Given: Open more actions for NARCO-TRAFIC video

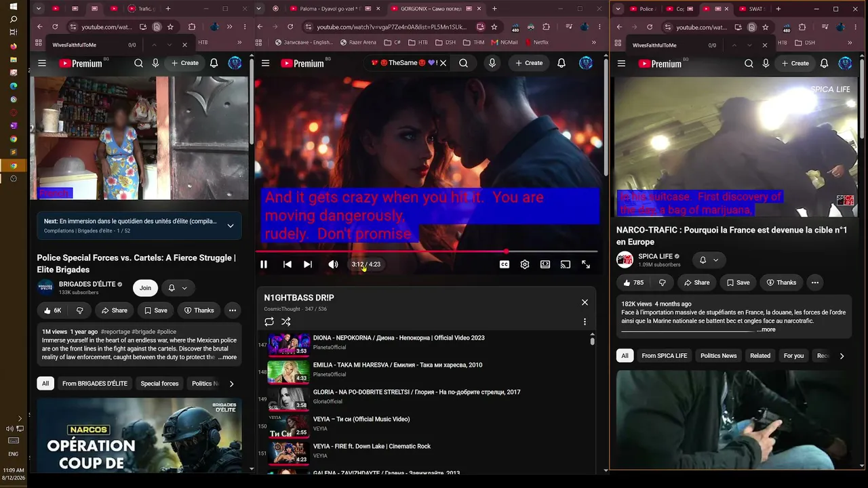Looking at the screenshot, I should coord(815,283).
